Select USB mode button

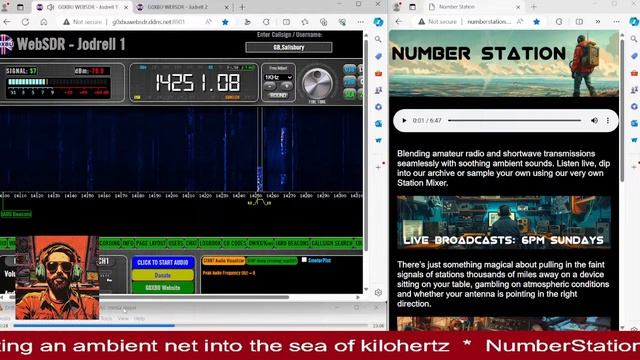tap(349, 69)
